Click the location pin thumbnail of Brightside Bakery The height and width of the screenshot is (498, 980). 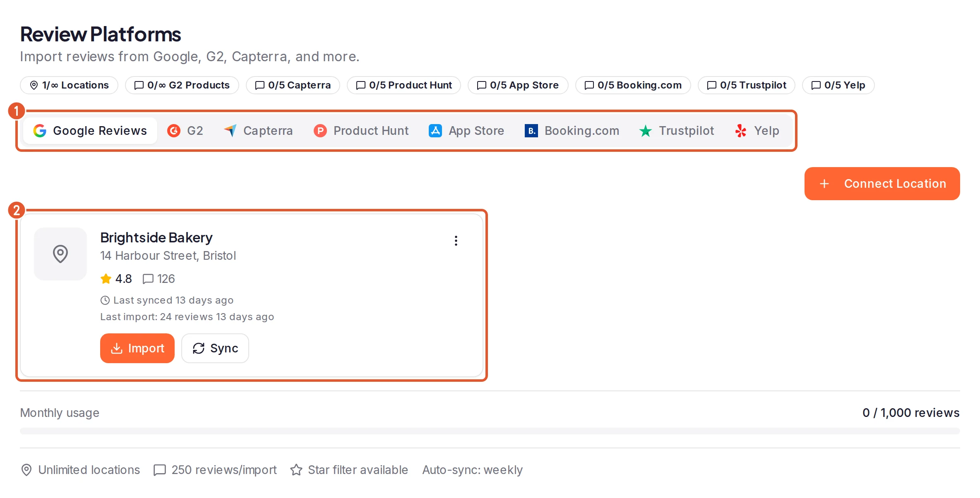(60, 254)
